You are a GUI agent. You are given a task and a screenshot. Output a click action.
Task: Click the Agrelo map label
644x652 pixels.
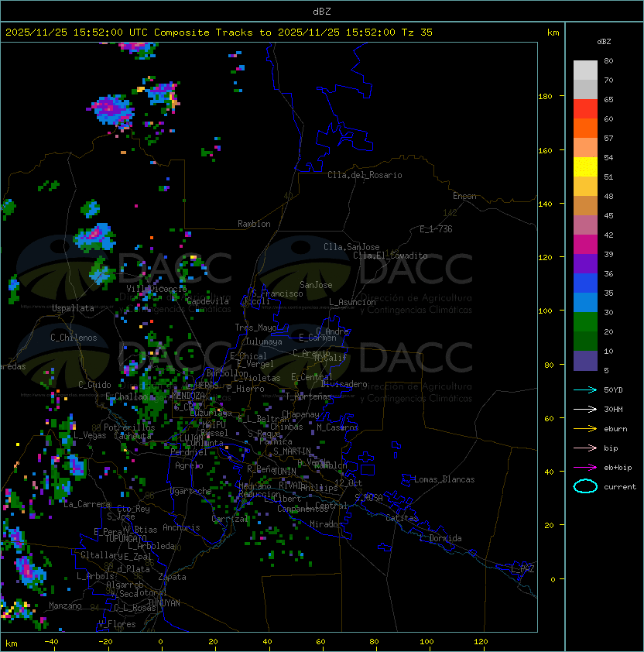point(189,465)
